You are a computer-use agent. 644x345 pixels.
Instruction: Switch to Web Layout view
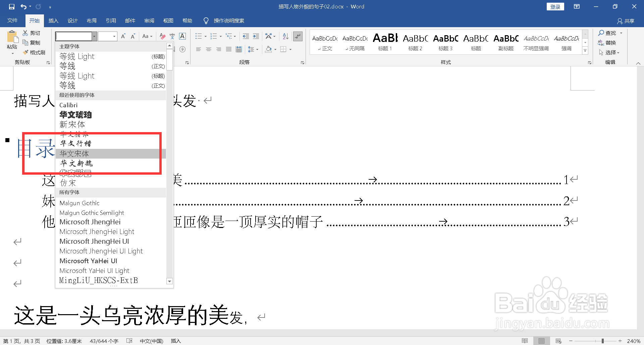[x=558, y=341]
